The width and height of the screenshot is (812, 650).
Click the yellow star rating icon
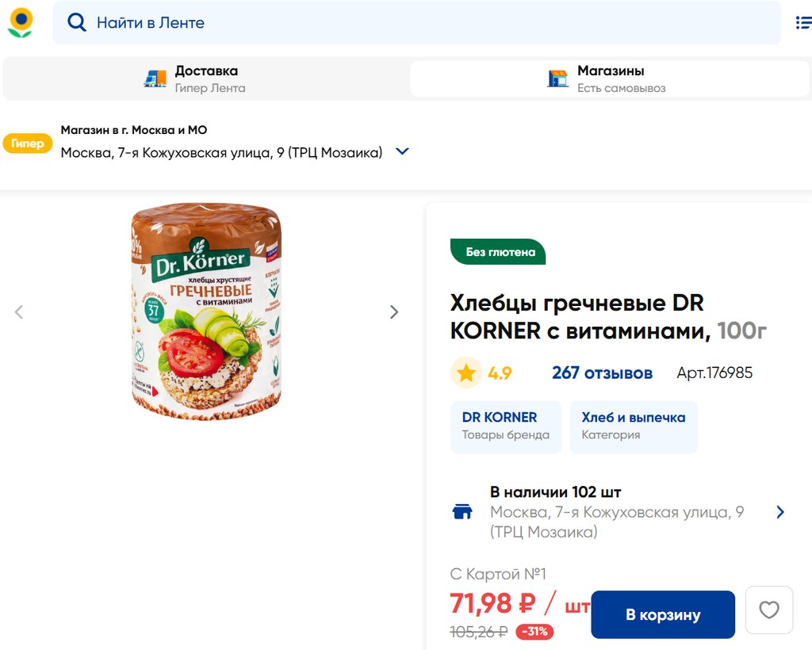point(466,373)
